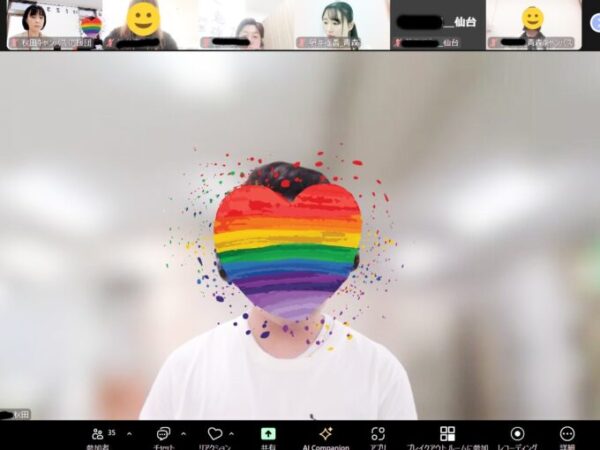Select the third participant thumbnail in strip
This screenshot has width=600, height=450.
(x=245, y=24)
